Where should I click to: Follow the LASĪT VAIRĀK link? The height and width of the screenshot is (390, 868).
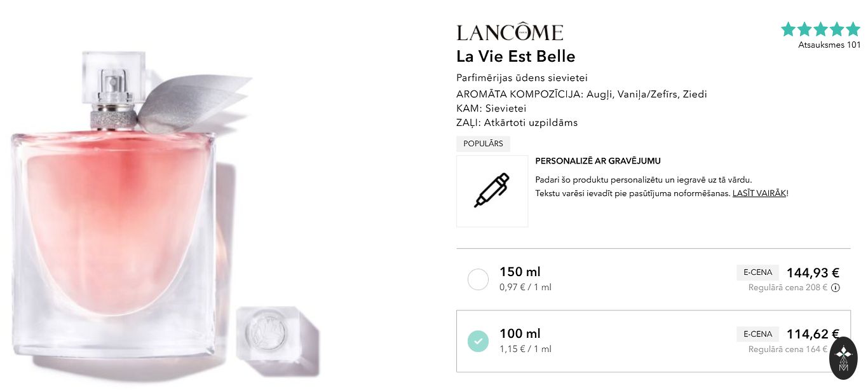(x=759, y=193)
